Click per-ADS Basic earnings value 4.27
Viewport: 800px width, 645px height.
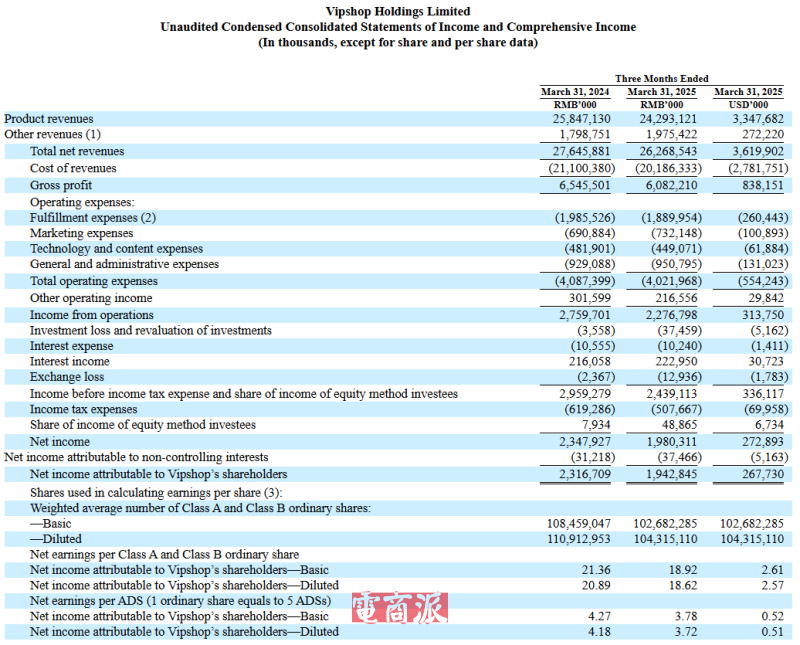pos(599,616)
